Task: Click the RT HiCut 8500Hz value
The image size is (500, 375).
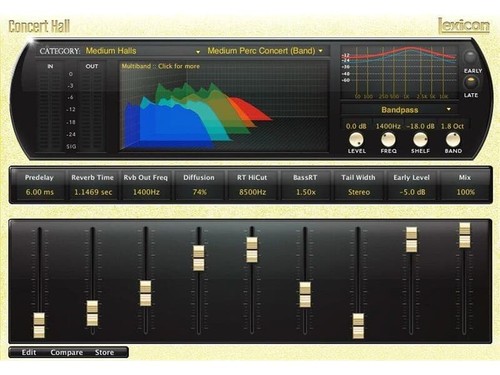Action: click(x=252, y=192)
